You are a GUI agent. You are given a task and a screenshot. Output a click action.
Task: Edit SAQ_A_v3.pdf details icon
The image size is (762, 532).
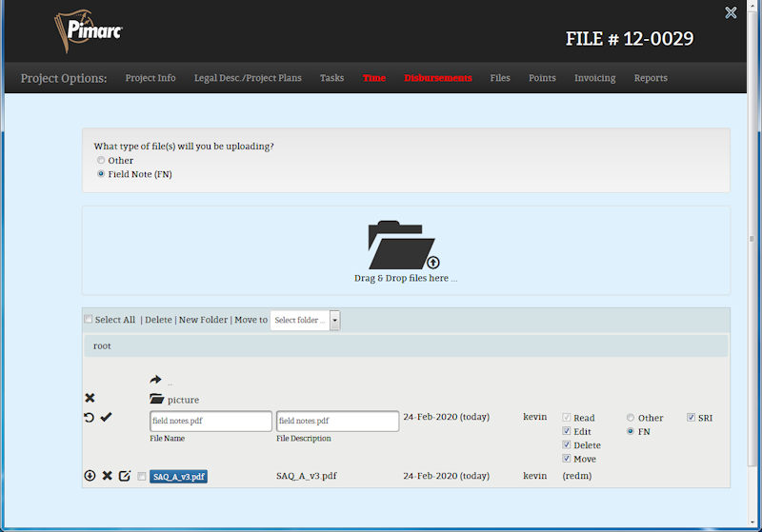(x=125, y=476)
